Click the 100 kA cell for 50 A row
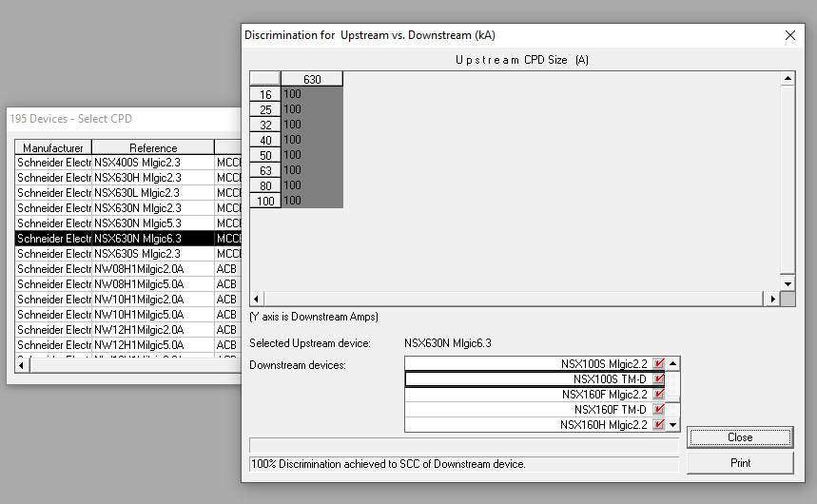The width and height of the screenshot is (817, 504). point(312,155)
